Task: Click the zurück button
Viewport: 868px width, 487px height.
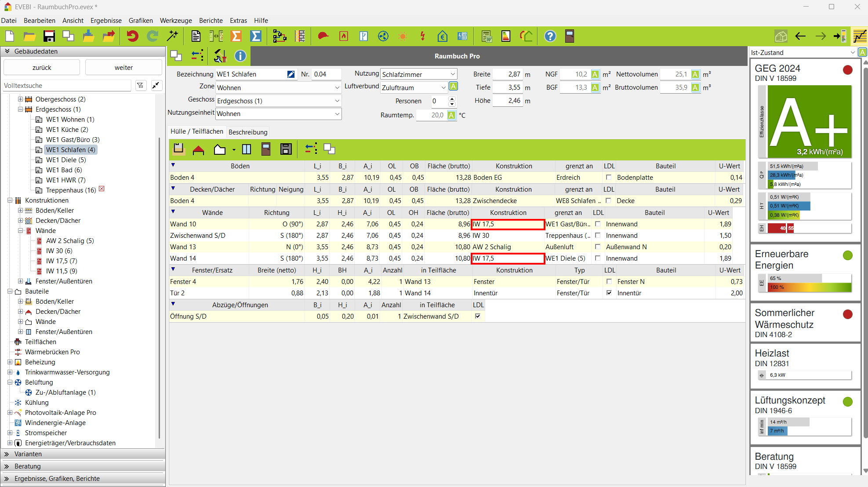Action: (x=42, y=67)
